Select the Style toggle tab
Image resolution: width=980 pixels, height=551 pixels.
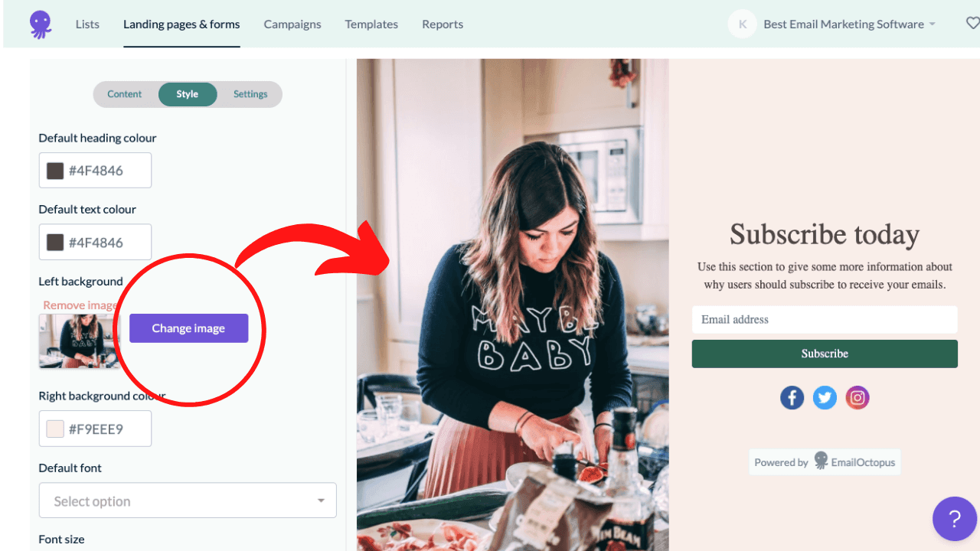[x=188, y=94]
